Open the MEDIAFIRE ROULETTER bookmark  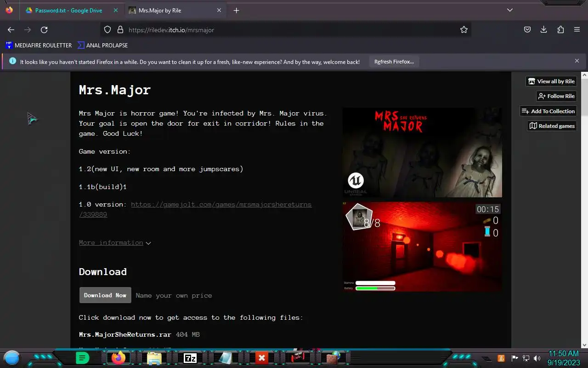[39, 45]
